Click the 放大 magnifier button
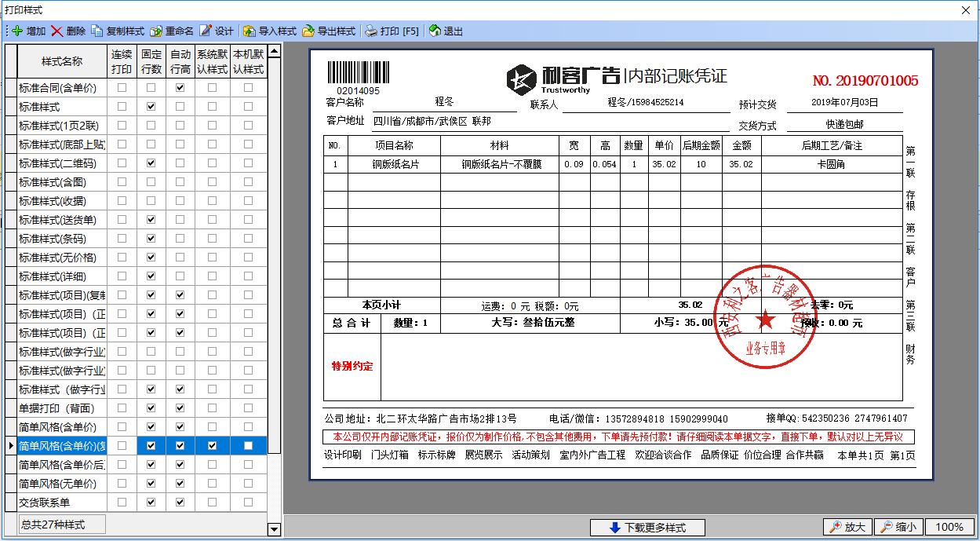 [847, 527]
